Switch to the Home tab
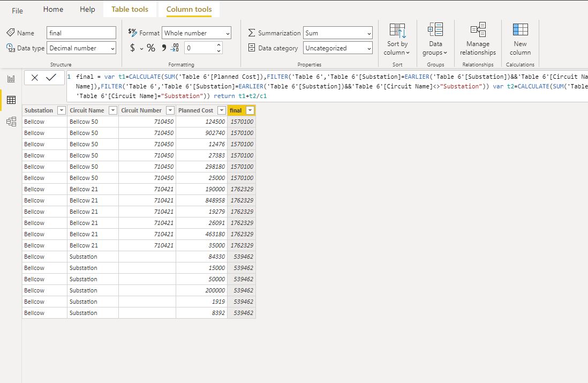588x383 pixels. pos(53,10)
